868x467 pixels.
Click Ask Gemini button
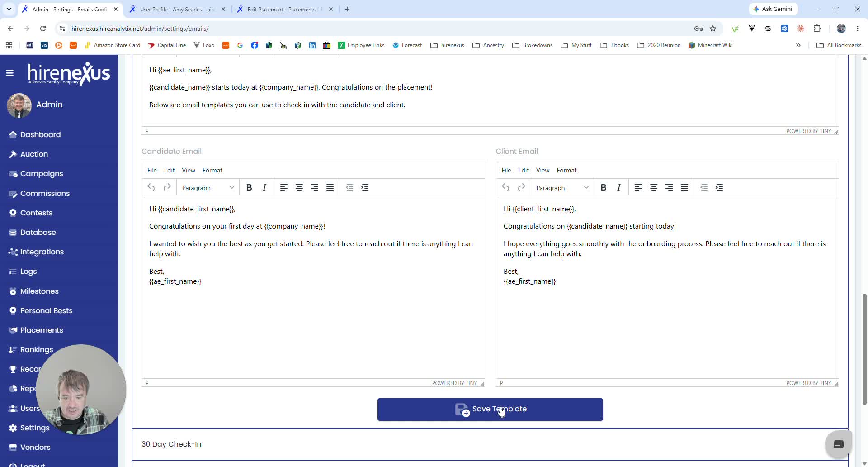coord(773,9)
